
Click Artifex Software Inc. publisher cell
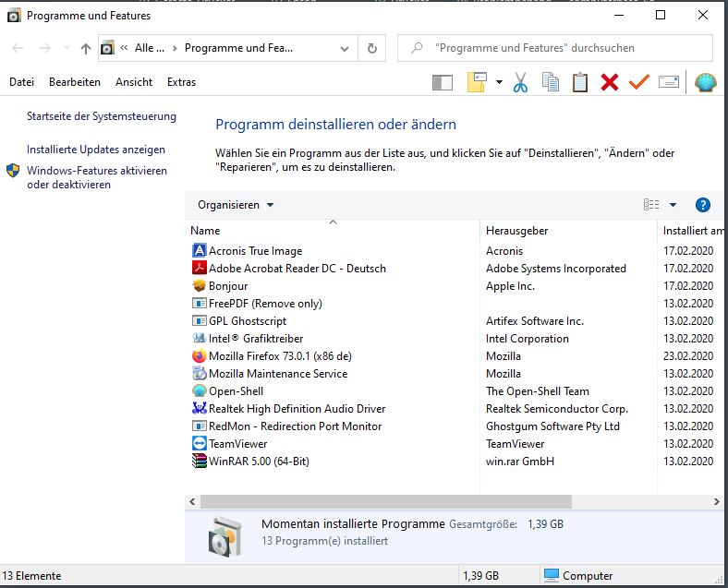[534, 321]
